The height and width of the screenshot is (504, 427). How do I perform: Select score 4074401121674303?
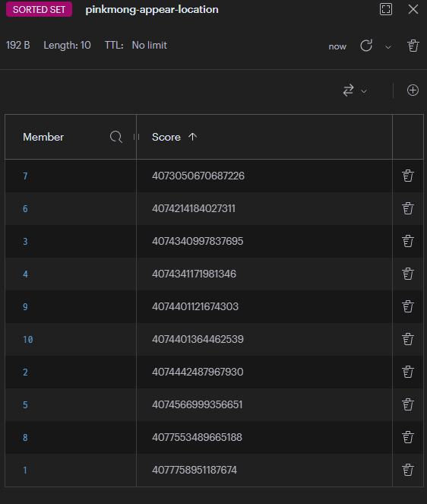click(195, 306)
